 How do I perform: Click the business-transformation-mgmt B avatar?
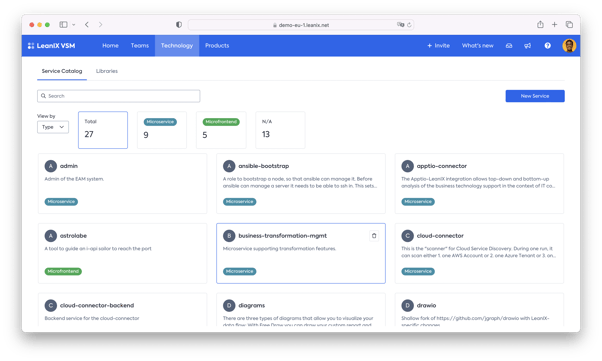[x=229, y=236]
